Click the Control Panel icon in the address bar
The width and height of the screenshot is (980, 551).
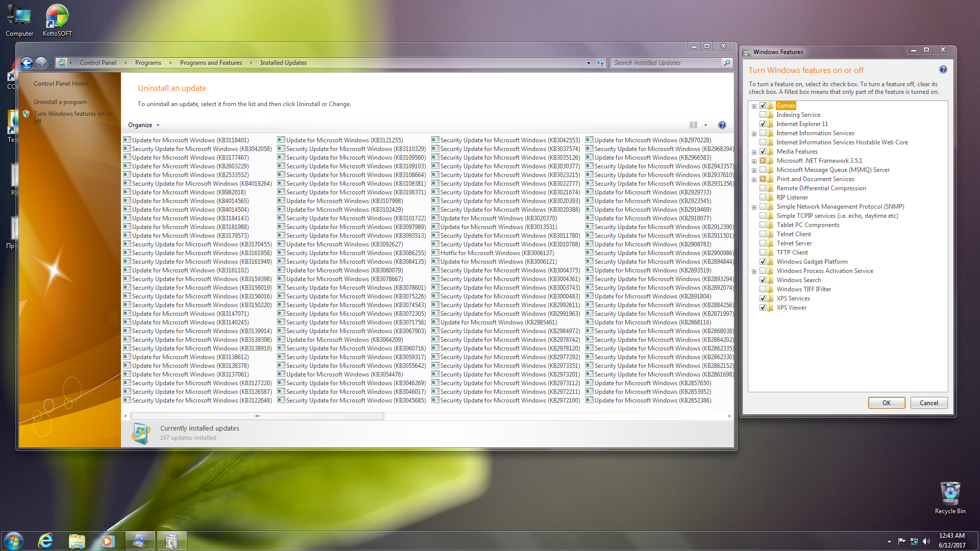click(x=62, y=63)
